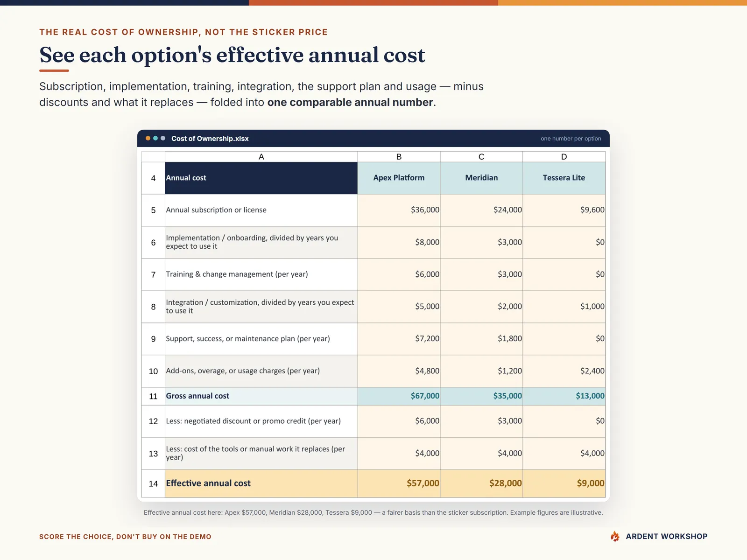Viewport: 747px width, 560px height.
Task: Click the $5,000 integration cell
Action: click(x=399, y=307)
